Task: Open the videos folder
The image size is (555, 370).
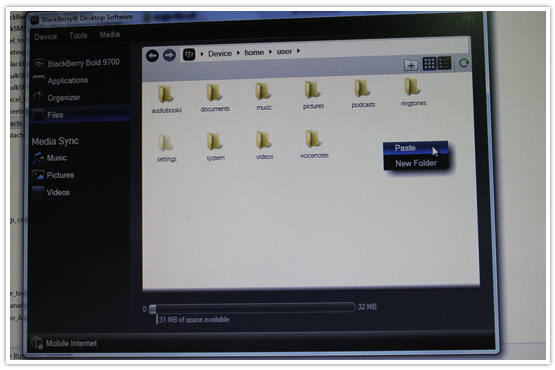Action: click(264, 146)
